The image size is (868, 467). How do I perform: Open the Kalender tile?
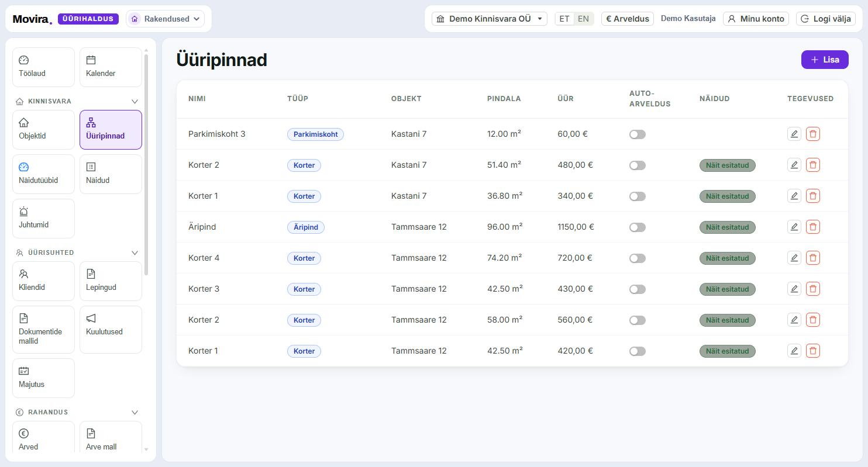111,67
